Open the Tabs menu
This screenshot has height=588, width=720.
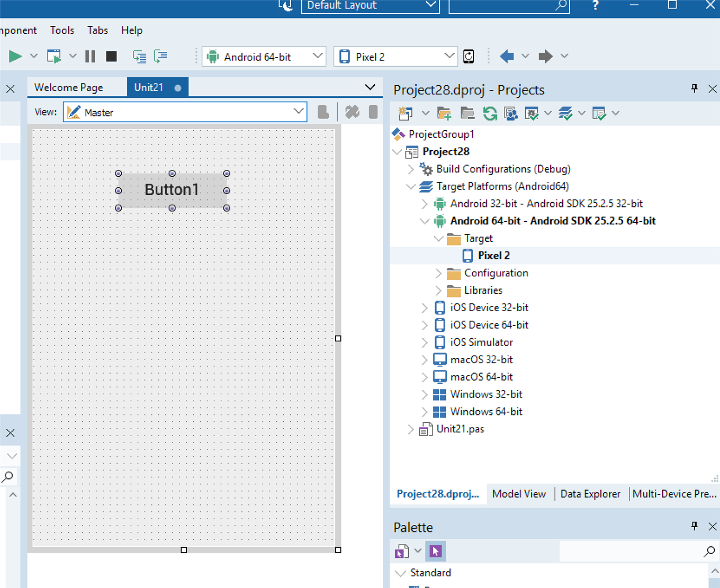click(97, 30)
